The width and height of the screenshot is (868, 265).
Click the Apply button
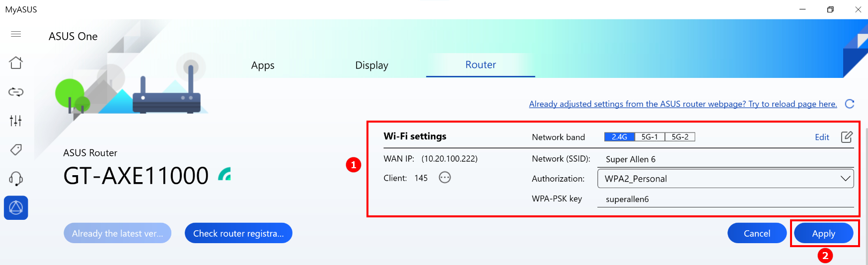click(x=824, y=233)
